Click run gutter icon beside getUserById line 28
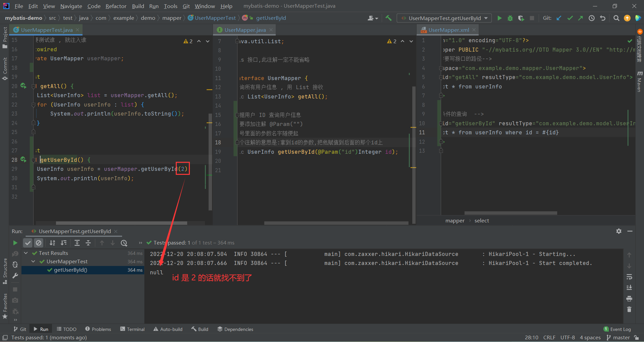This screenshot has width=644, height=342. [23, 159]
